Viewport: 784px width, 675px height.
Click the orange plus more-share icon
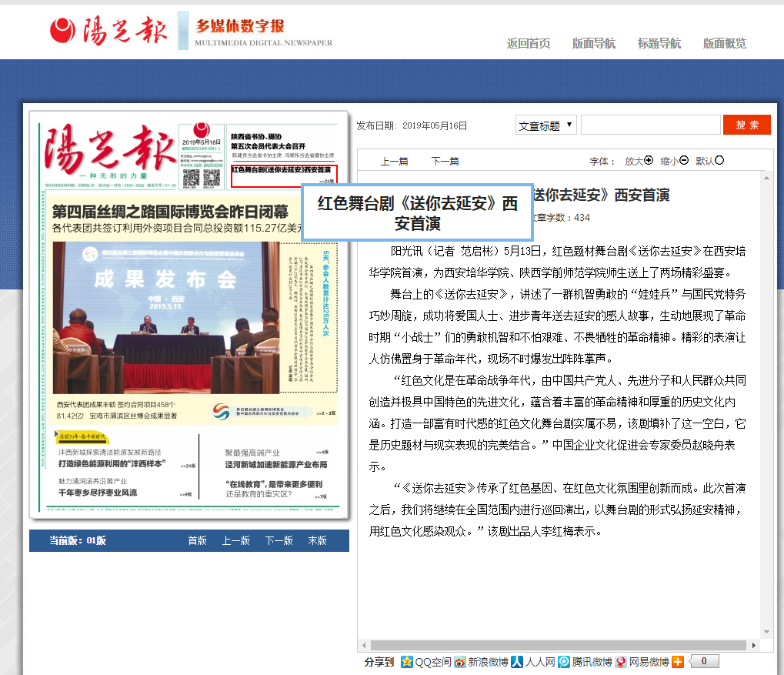[678, 662]
